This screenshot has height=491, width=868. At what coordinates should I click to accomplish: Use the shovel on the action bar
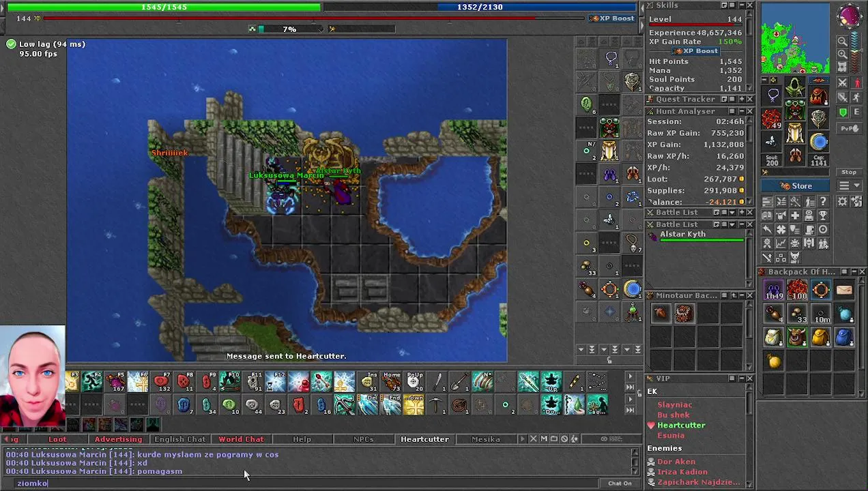[461, 382]
